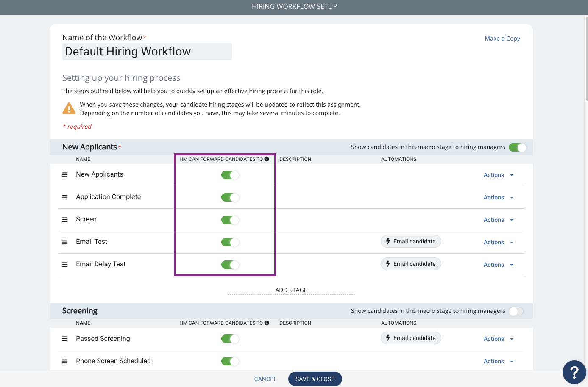Click the Screening macro stage heading

click(x=80, y=311)
